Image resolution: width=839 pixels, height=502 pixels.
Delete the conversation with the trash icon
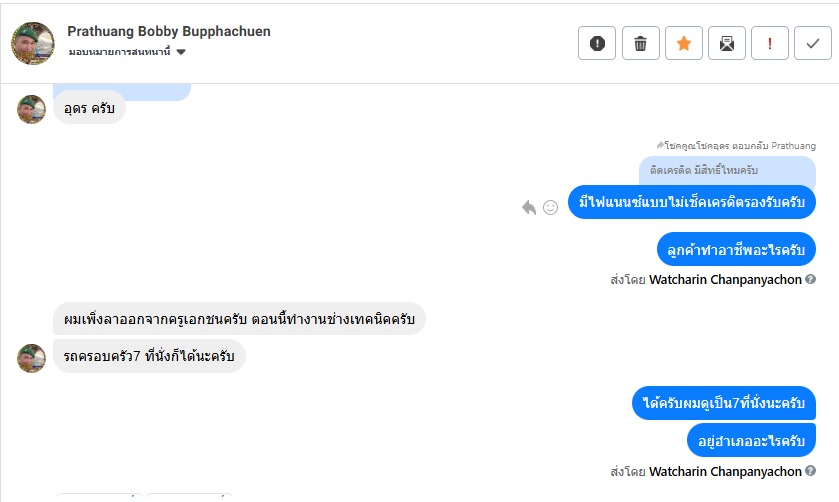click(x=641, y=43)
